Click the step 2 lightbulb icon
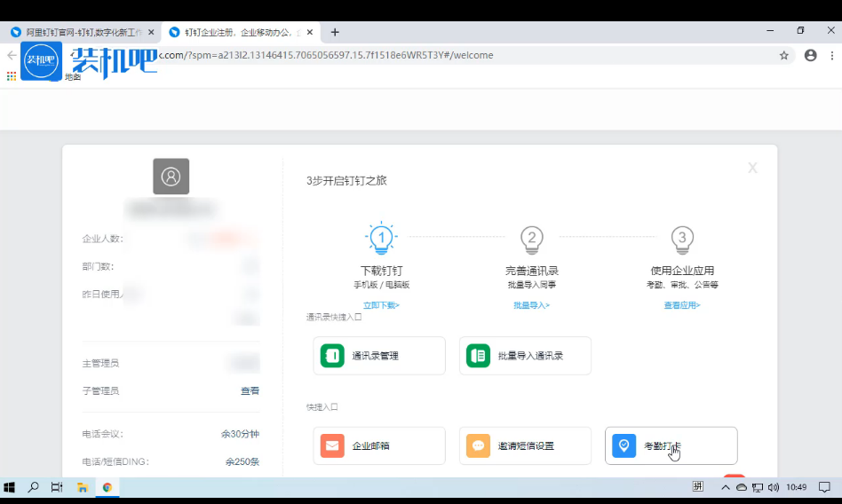The height and width of the screenshot is (504, 842). [x=531, y=239]
